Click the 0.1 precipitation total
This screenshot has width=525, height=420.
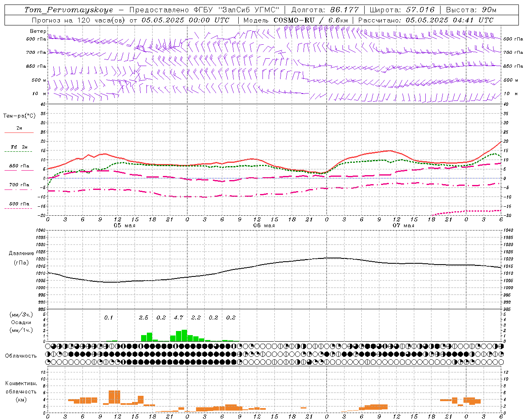[x=108, y=317]
